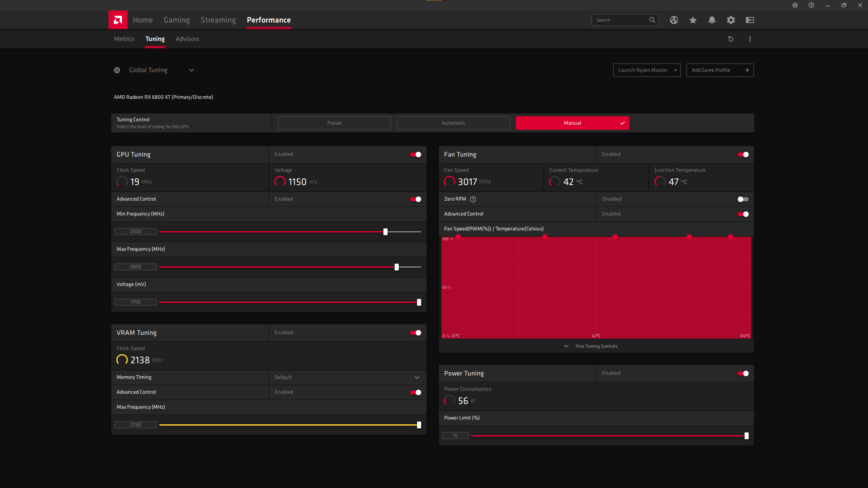Click the GPU Voltage (mV) slider handle
868x488 pixels.
pyautogui.click(x=419, y=302)
